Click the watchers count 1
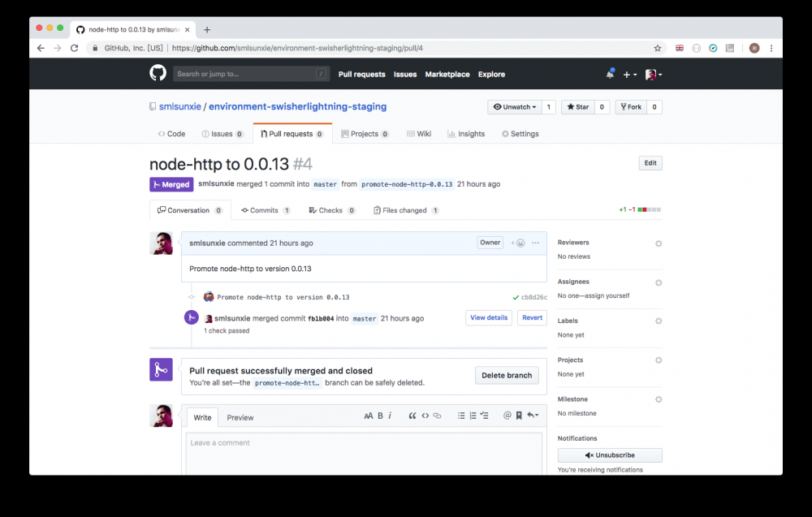Image resolution: width=812 pixels, height=517 pixels. (x=548, y=107)
